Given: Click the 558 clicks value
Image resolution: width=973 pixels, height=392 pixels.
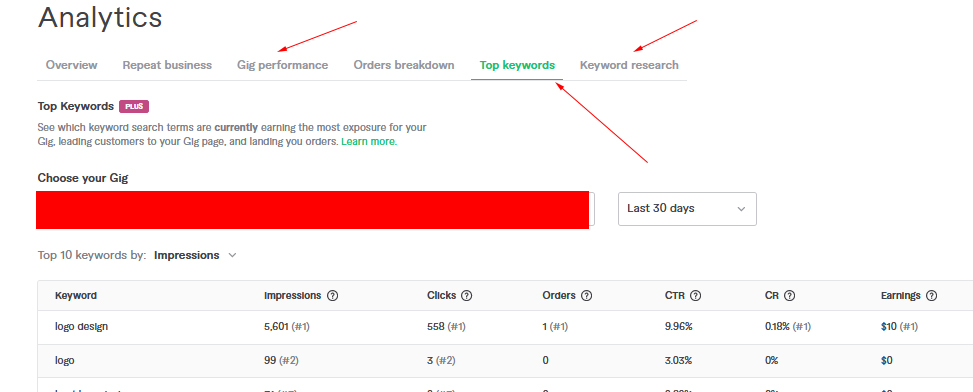Looking at the screenshot, I should point(435,326).
